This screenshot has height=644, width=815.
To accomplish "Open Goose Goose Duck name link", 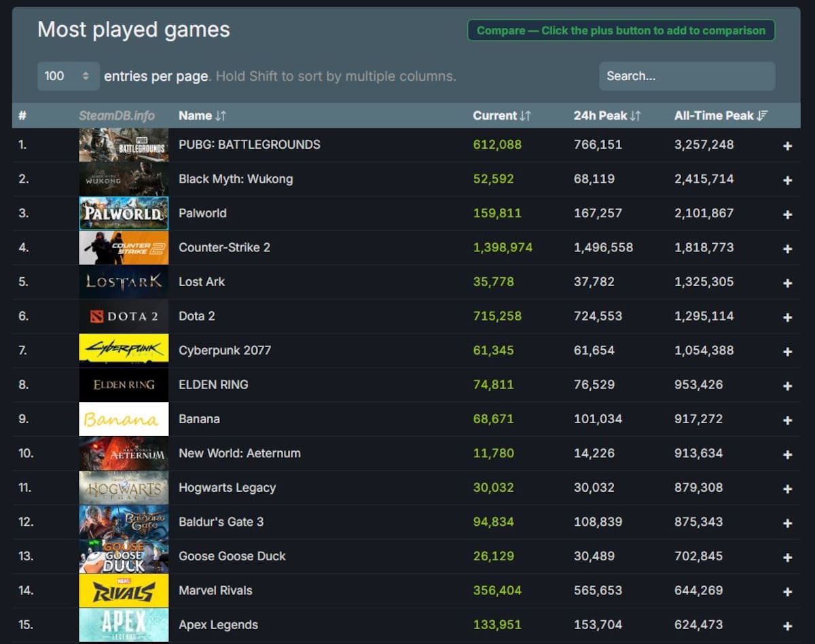I will 232,556.
